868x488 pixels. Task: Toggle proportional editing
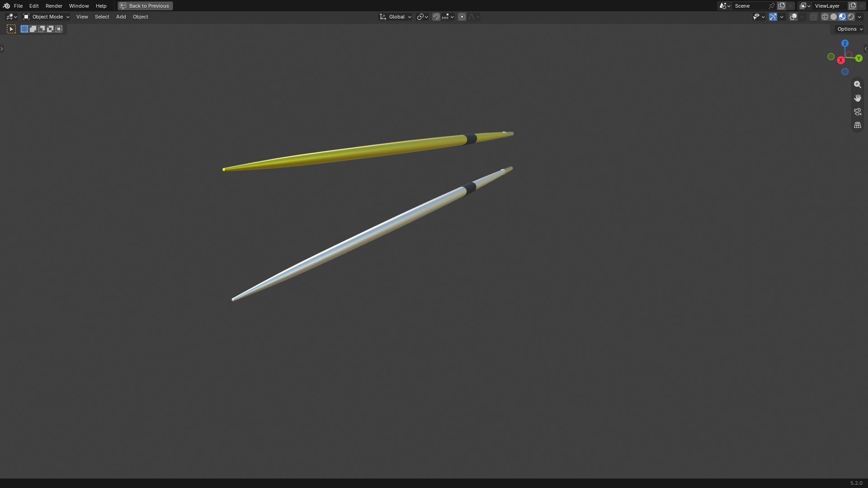pyautogui.click(x=462, y=17)
